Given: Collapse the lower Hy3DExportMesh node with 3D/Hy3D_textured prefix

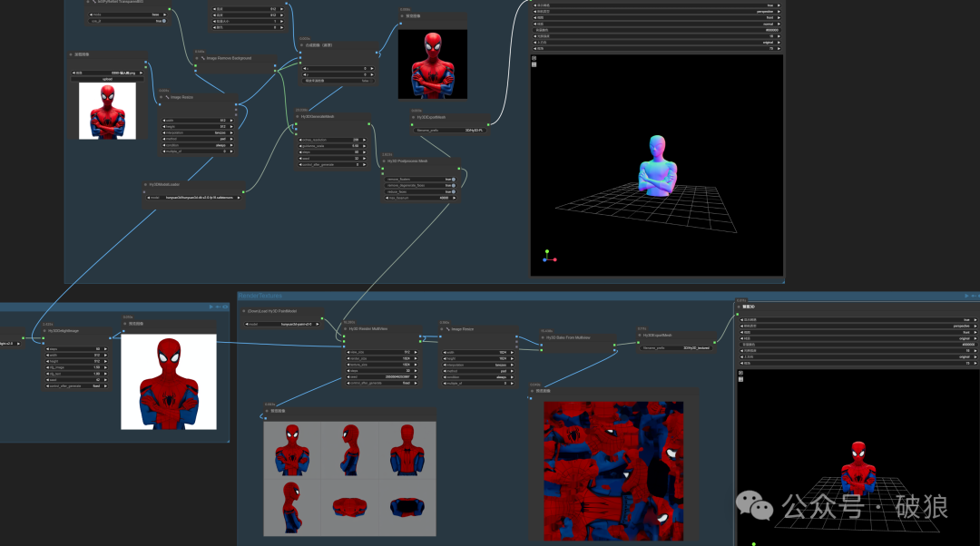Looking at the screenshot, I should click(x=640, y=335).
